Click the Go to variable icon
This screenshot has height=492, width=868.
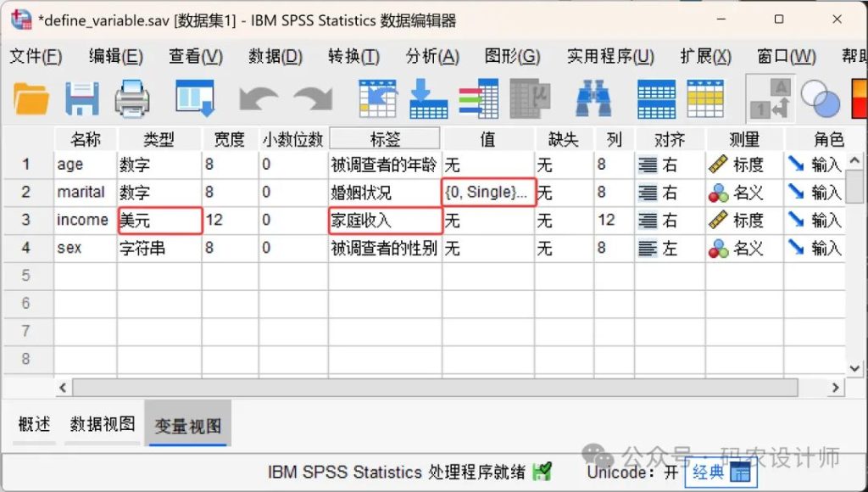pos(428,98)
